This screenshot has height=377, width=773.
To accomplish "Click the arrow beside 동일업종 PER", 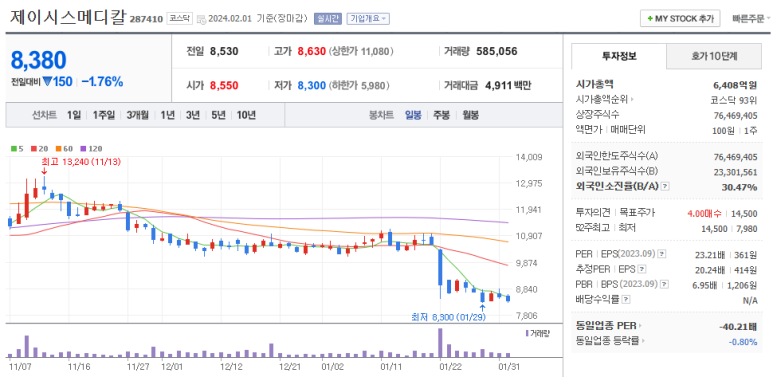I will 640,326.
